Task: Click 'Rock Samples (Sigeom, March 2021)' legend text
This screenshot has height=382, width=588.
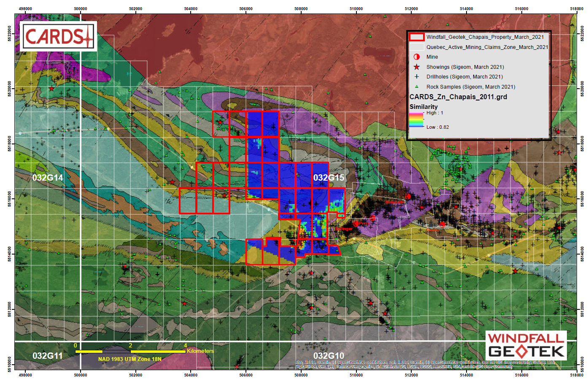Action: [471, 87]
